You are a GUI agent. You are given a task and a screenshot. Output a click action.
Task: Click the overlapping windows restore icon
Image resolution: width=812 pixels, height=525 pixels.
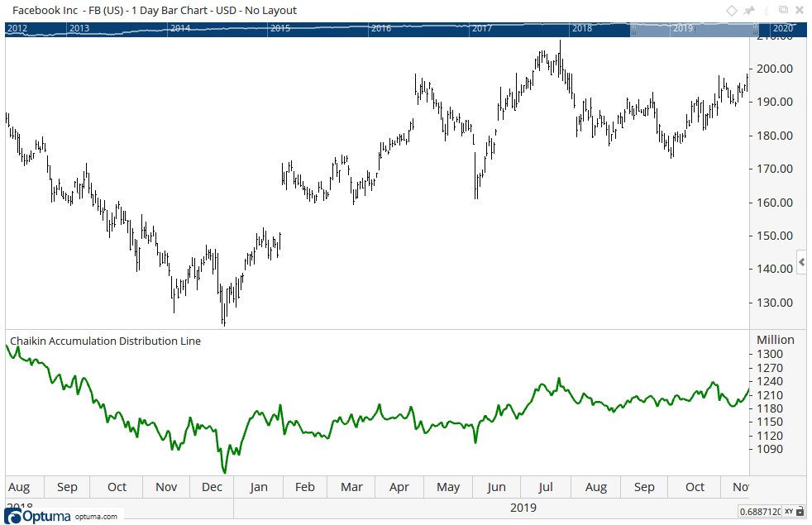click(784, 10)
